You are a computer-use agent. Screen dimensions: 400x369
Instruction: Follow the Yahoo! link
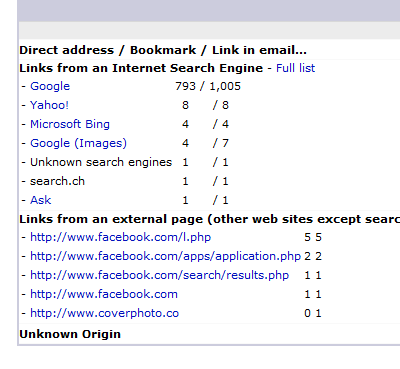[x=49, y=105]
